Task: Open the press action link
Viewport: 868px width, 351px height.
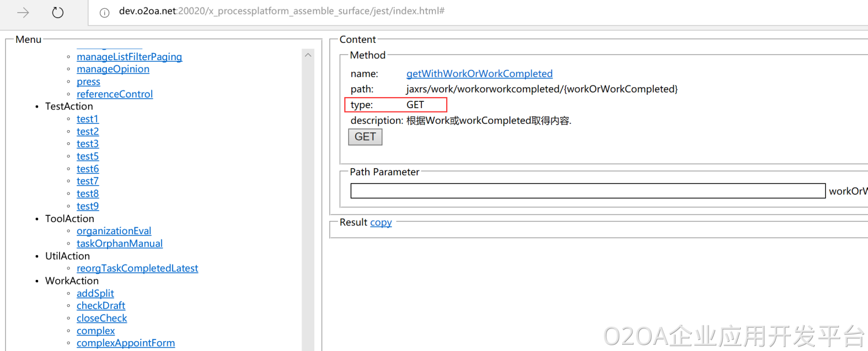Action: [x=89, y=82]
